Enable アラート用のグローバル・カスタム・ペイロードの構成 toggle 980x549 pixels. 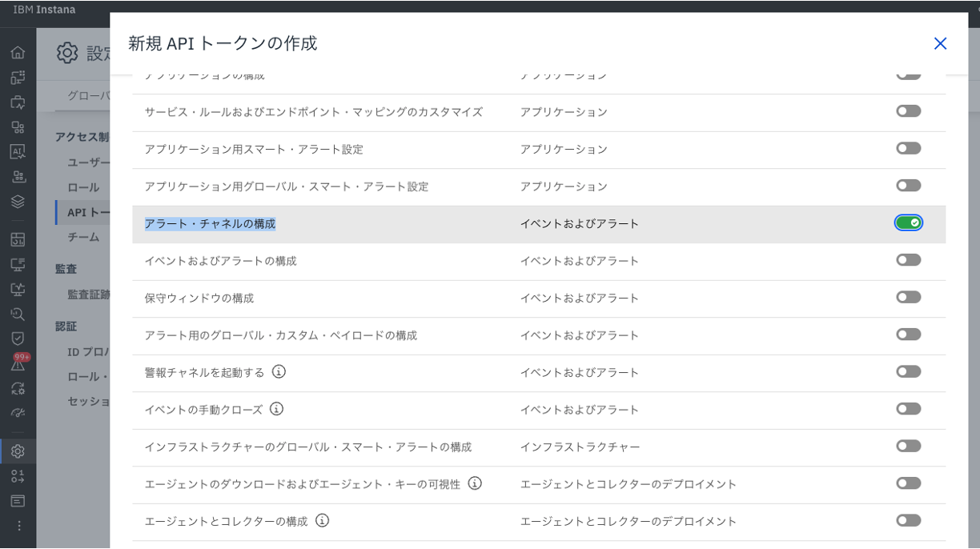[x=909, y=335]
